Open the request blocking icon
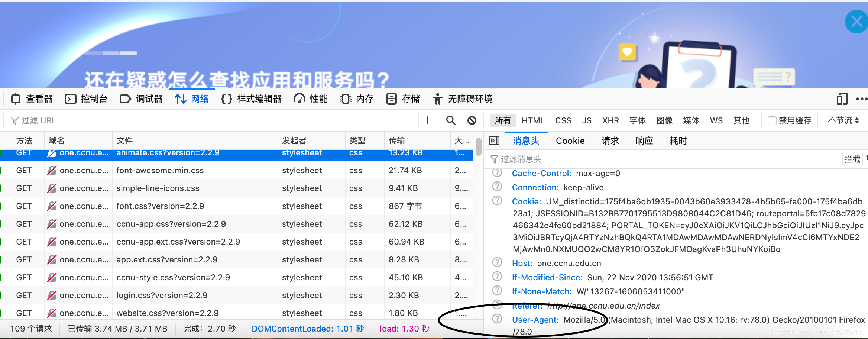Viewport: 868px width, 339px height. [x=472, y=120]
